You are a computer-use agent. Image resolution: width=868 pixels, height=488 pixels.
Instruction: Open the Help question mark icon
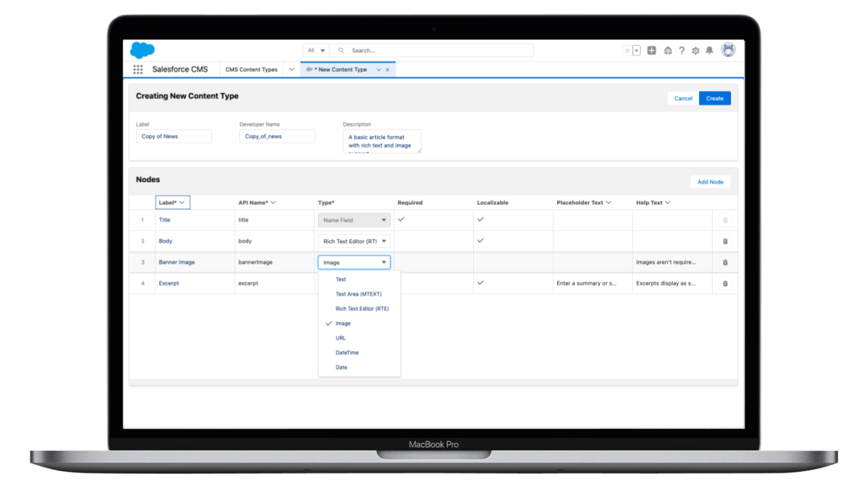tap(681, 50)
